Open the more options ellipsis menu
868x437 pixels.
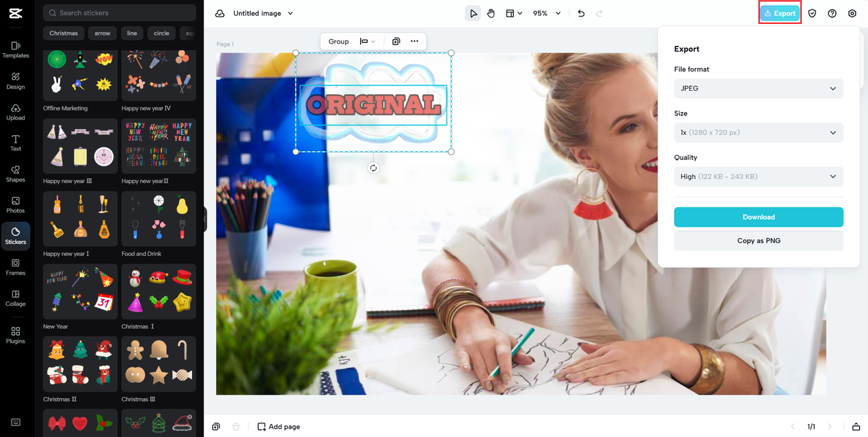(414, 42)
